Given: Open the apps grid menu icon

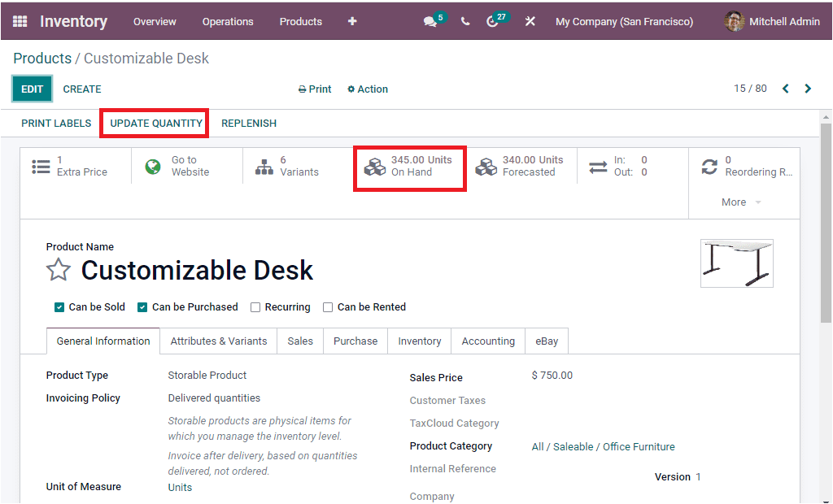Looking at the screenshot, I should 20,21.
